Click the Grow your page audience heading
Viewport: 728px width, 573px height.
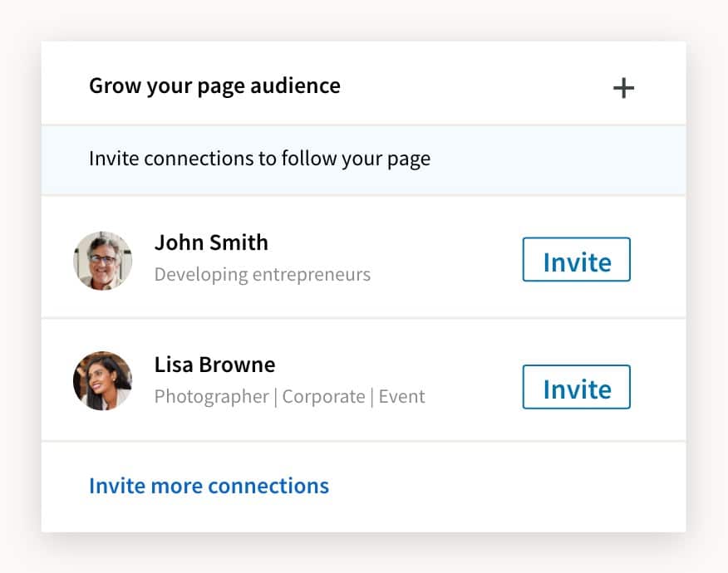(x=214, y=86)
